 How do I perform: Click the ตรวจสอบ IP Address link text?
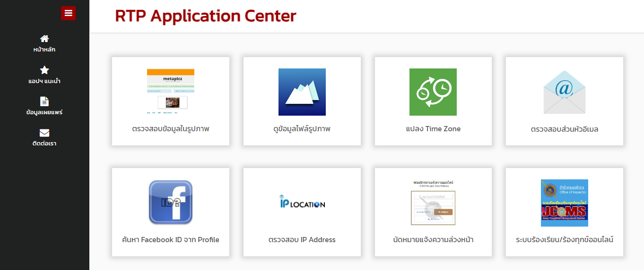pos(302,240)
